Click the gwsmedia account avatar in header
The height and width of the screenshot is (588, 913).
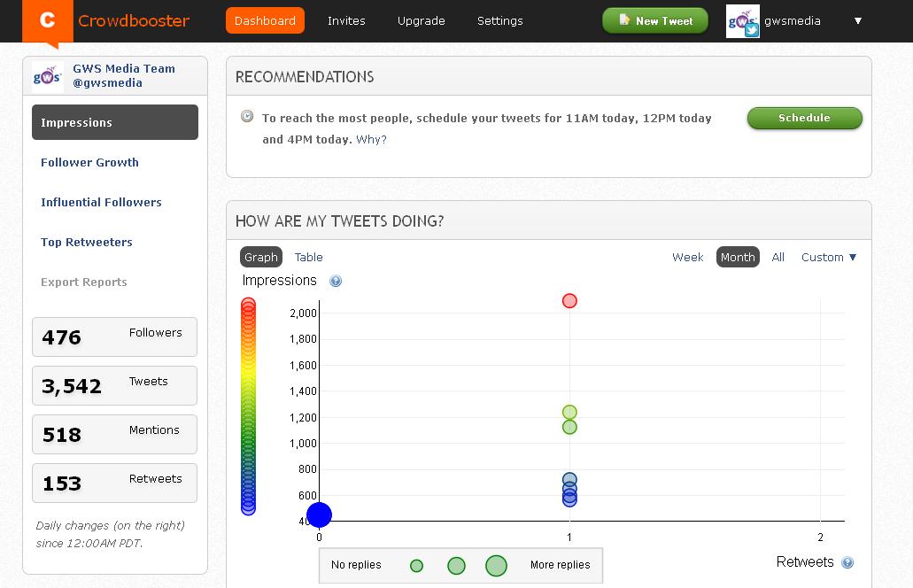(743, 21)
